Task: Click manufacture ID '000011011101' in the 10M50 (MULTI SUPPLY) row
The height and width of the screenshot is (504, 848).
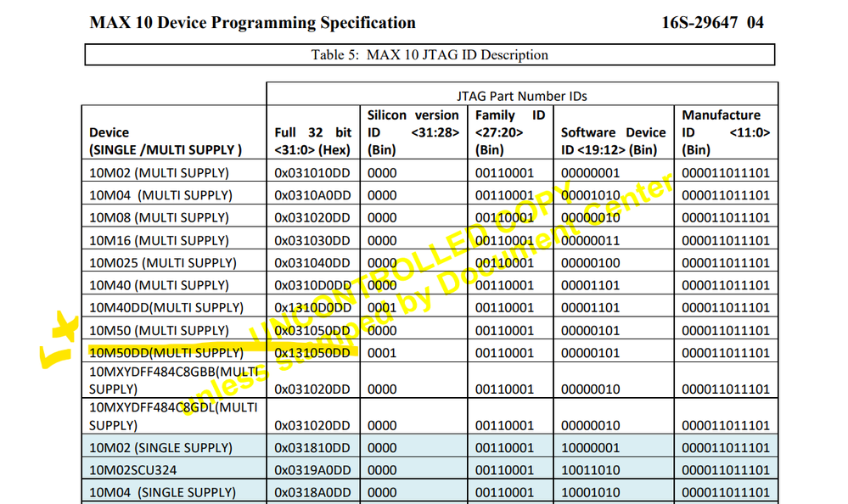Action: tap(725, 330)
